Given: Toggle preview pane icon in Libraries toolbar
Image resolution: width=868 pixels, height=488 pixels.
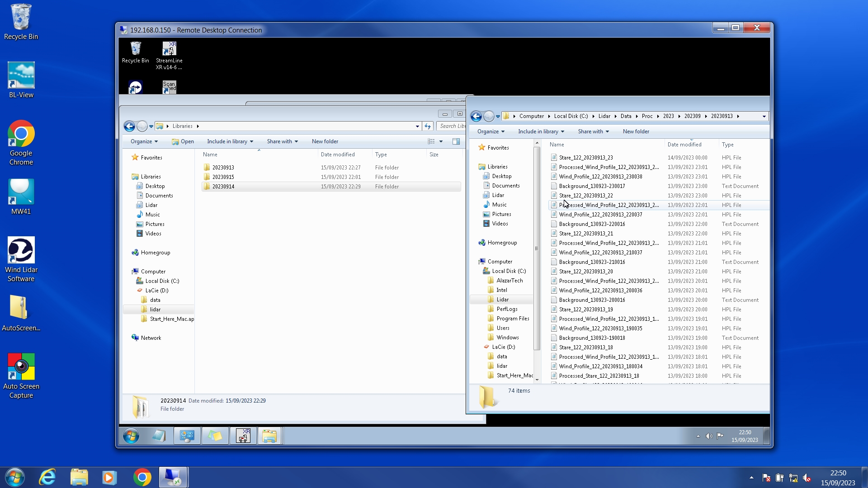Looking at the screenshot, I should point(456,141).
